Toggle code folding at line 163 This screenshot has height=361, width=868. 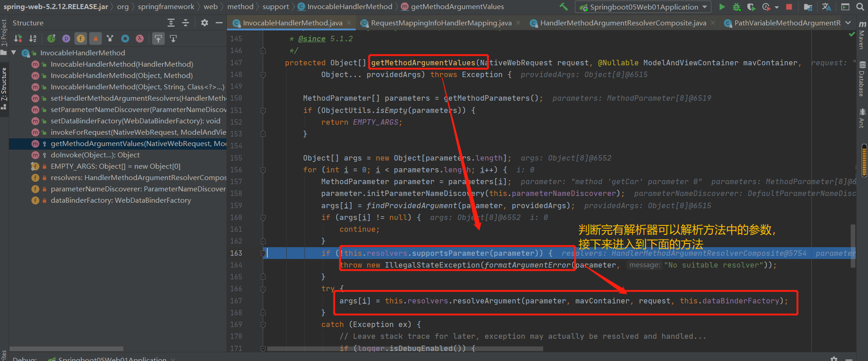(x=263, y=253)
